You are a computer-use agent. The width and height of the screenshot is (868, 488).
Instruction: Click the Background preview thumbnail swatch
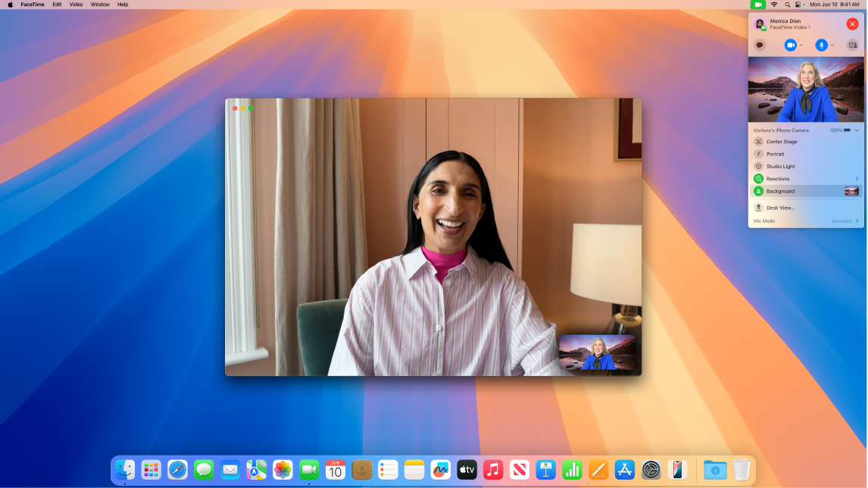(x=852, y=191)
